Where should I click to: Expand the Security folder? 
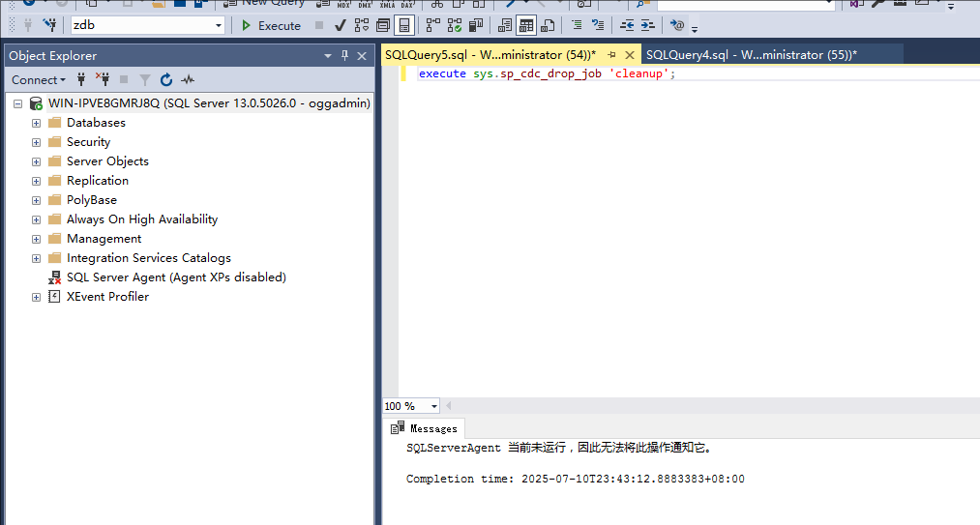(x=36, y=142)
